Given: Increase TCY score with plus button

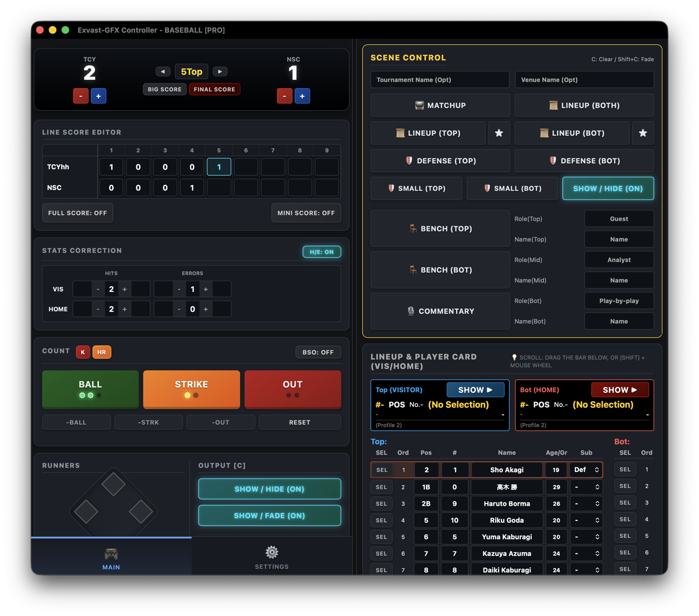Looking at the screenshot, I should pos(98,96).
